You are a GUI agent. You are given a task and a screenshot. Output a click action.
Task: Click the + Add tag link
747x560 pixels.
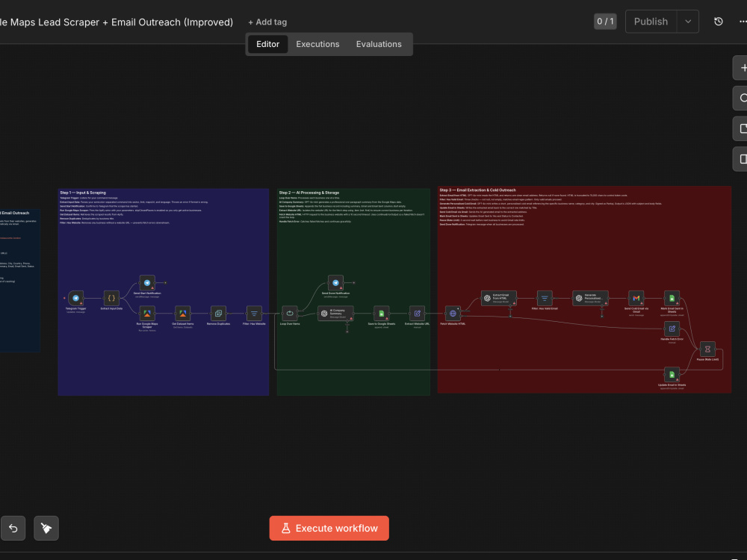coord(267,22)
